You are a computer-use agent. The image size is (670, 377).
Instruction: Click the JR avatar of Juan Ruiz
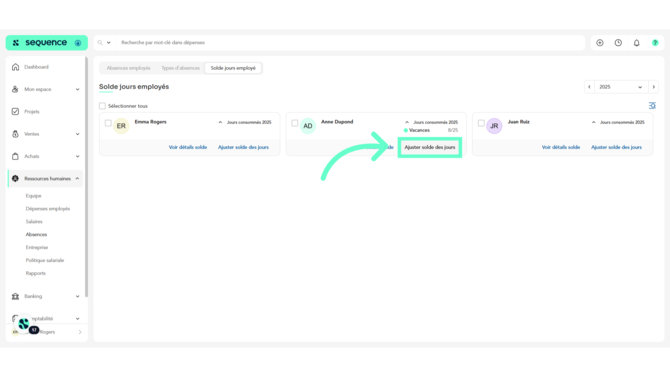point(494,126)
